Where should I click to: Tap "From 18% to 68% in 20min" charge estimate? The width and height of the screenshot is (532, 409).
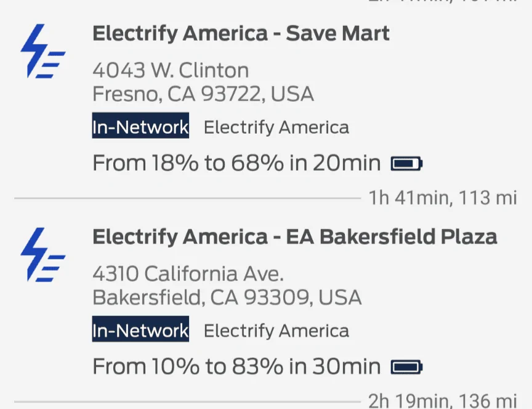(236, 164)
